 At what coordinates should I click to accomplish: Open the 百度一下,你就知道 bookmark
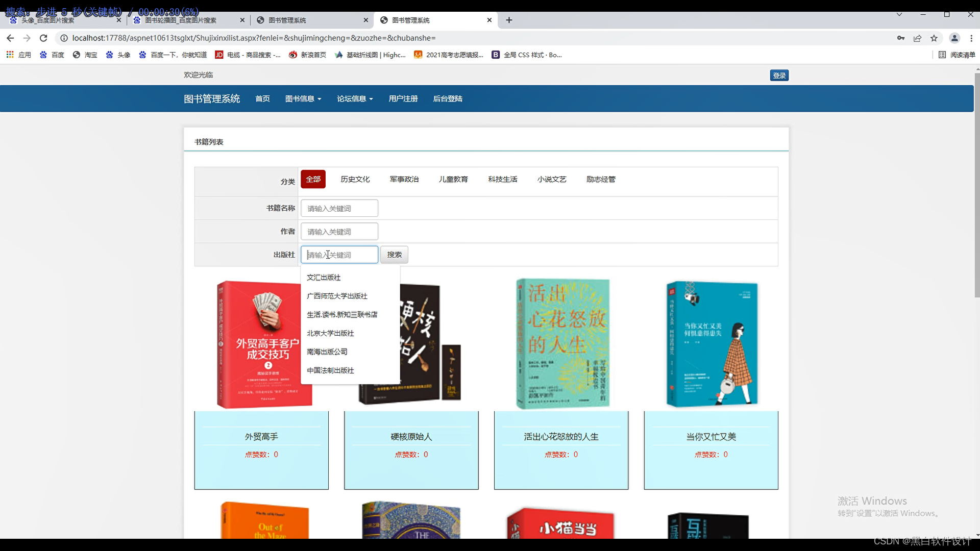click(173, 55)
